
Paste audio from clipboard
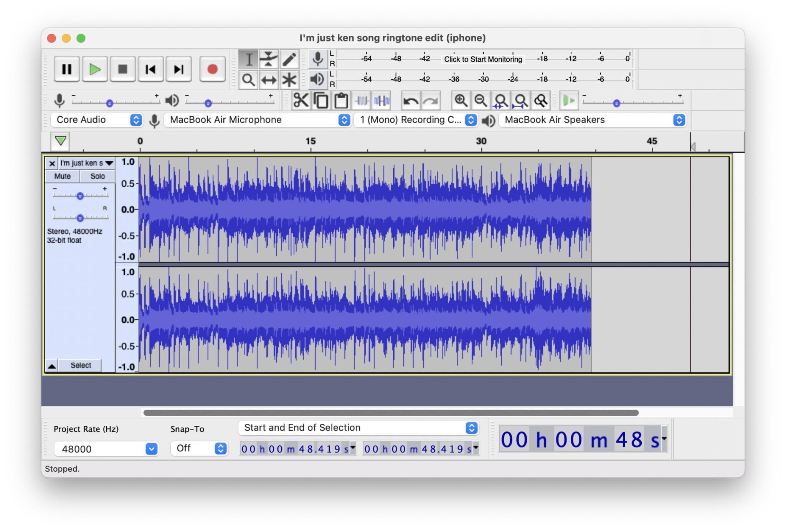[x=340, y=100]
